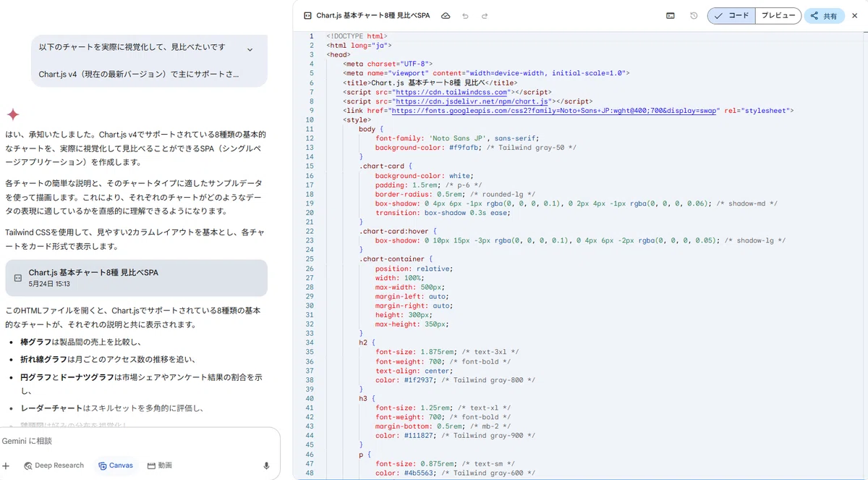Click the 5月24日 15:13 timestamp

(x=49, y=285)
